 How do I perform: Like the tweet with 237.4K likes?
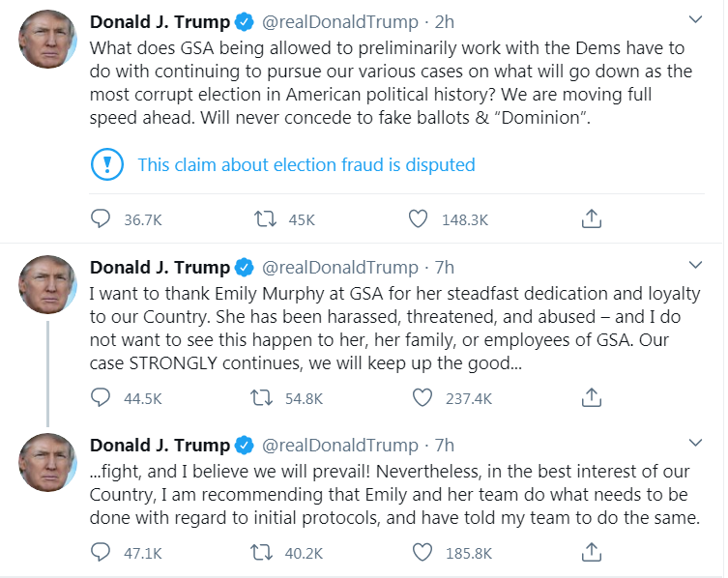(422, 397)
